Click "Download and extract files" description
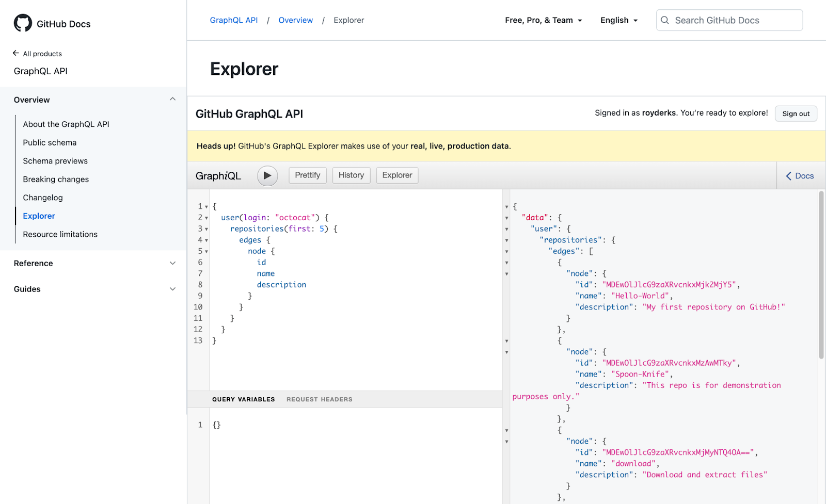 (705, 475)
